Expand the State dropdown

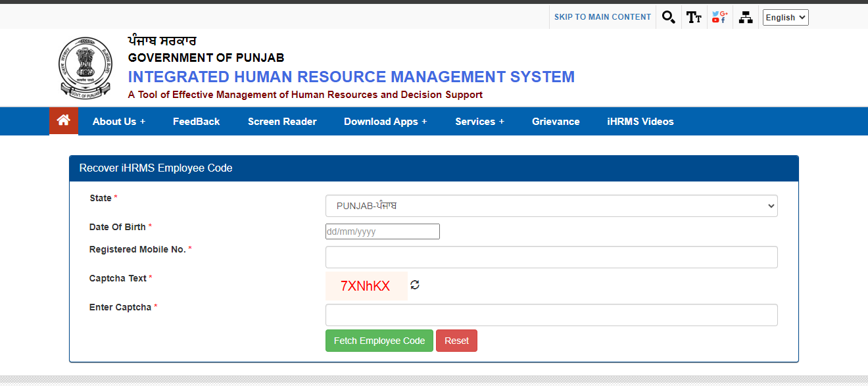coord(551,206)
